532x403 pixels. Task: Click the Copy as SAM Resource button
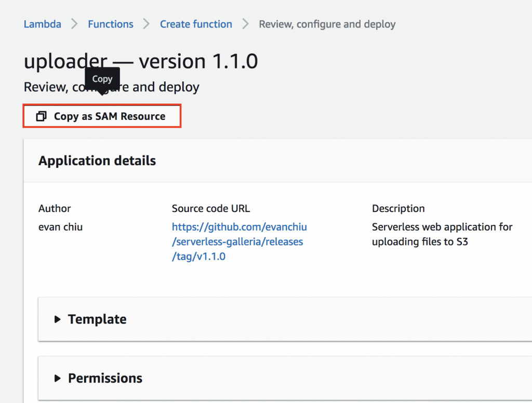(102, 116)
